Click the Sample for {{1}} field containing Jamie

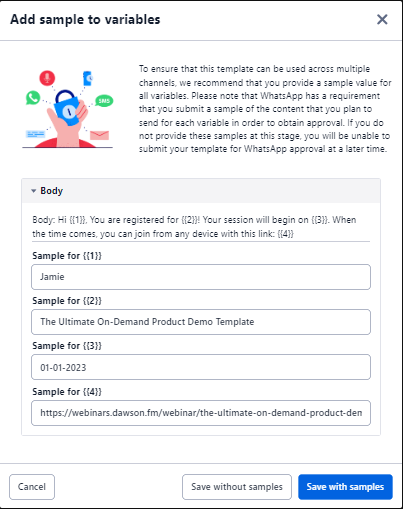tap(201, 277)
